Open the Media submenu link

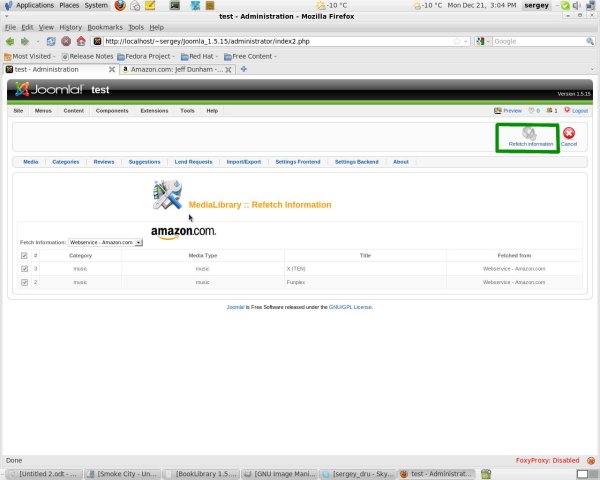(x=31, y=162)
